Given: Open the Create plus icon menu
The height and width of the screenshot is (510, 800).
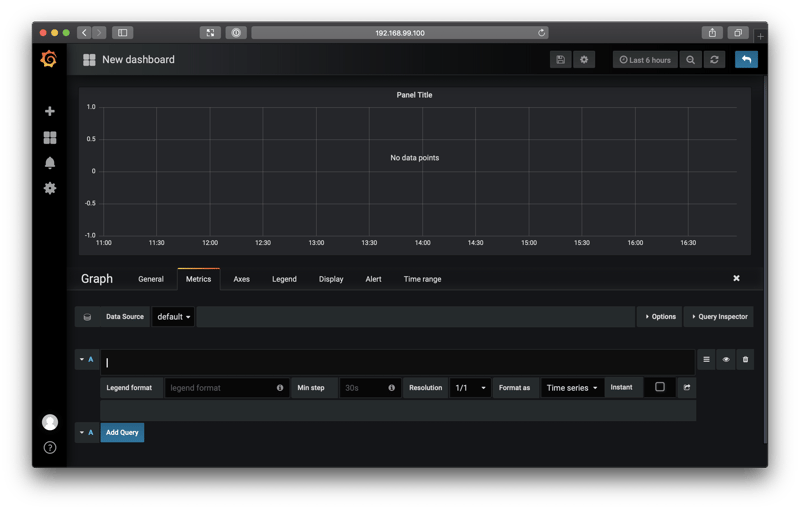Looking at the screenshot, I should [x=50, y=111].
